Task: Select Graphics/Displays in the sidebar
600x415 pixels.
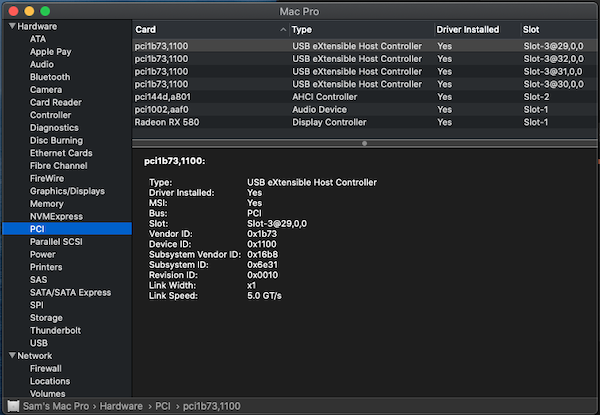Action: [x=67, y=191]
